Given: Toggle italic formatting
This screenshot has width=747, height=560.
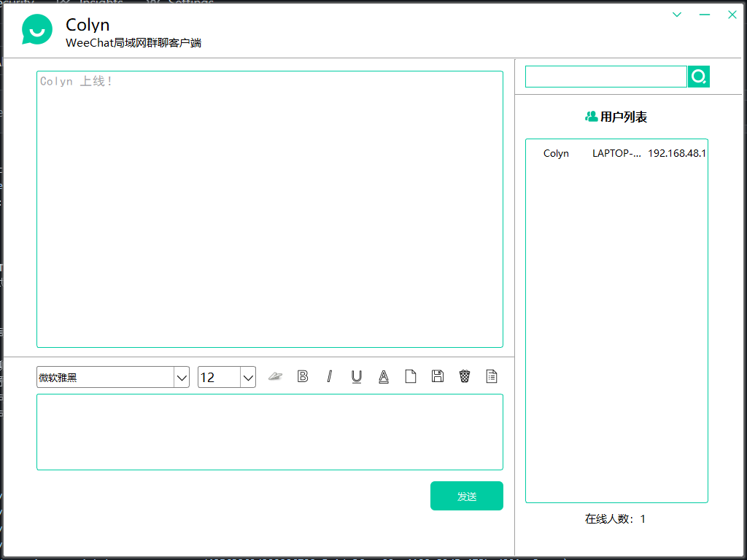Looking at the screenshot, I should pos(329,376).
